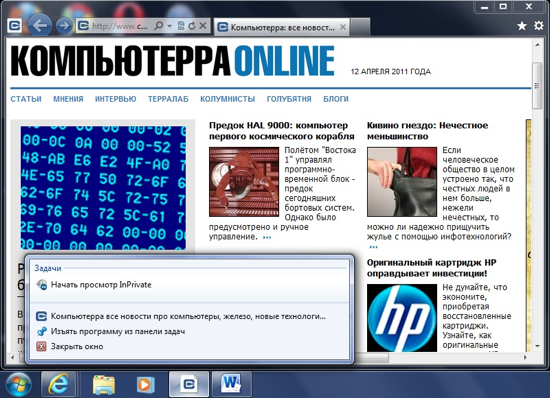This screenshot has width=550, height=398.
Task: Click the URL address input field
Action: [x=120, y=26]
